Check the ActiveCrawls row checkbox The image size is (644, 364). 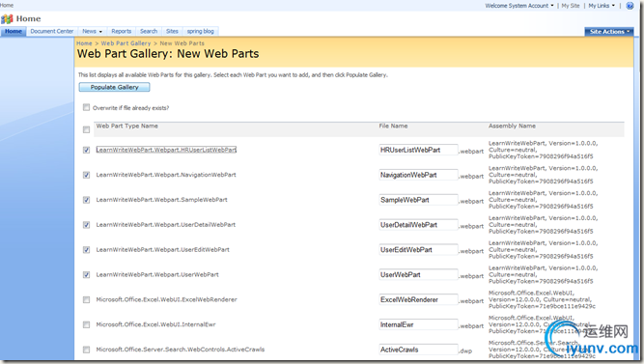(x=86, y=350)
